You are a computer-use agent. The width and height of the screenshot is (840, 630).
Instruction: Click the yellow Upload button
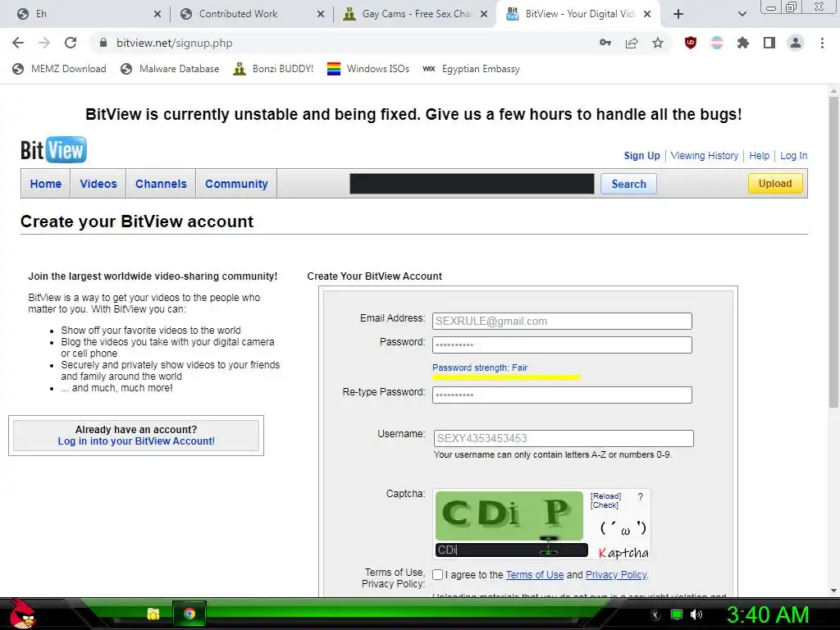(774, 183)
